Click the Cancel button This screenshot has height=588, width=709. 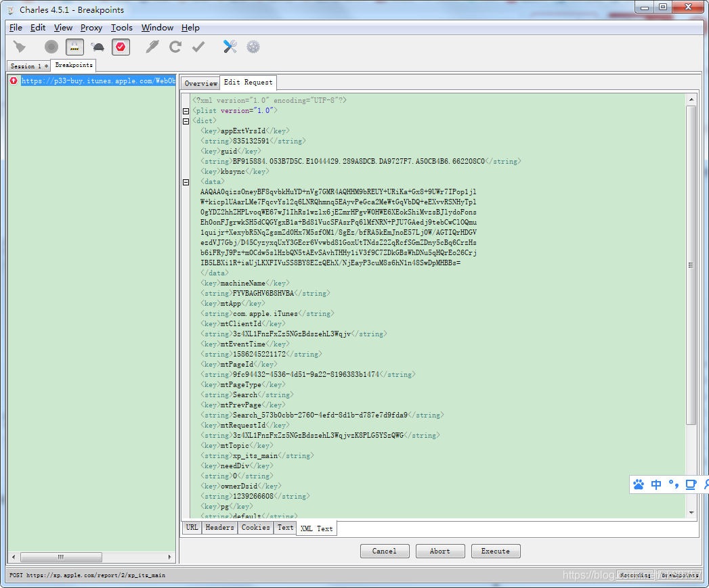[x=385, y=551]
